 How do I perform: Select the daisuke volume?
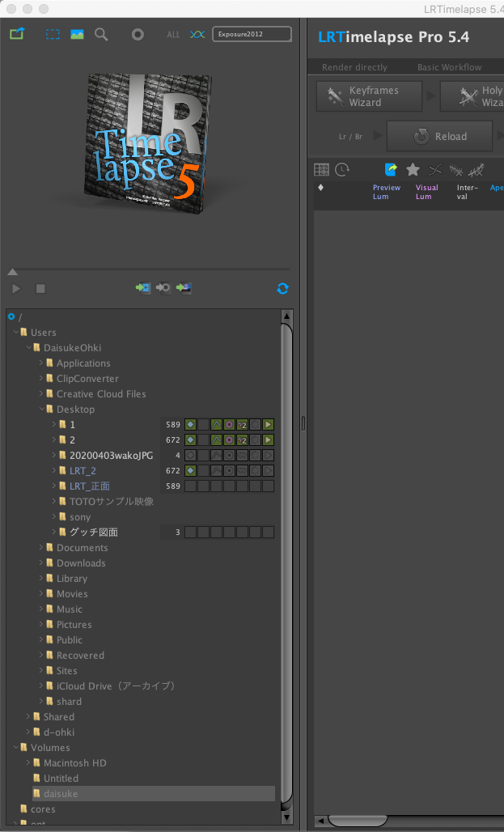click(61, 794)
